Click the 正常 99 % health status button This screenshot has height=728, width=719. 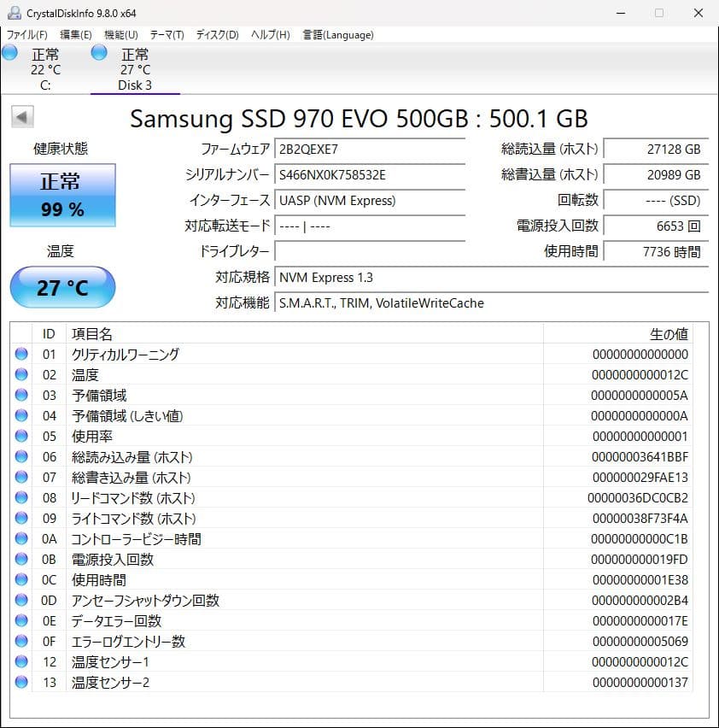pos(62,195)
